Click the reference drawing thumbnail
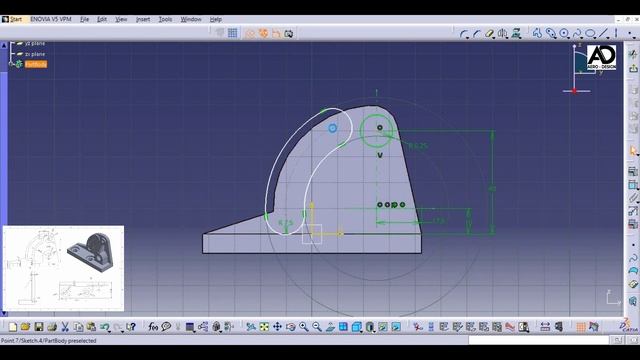 click(x=63, y=268)
